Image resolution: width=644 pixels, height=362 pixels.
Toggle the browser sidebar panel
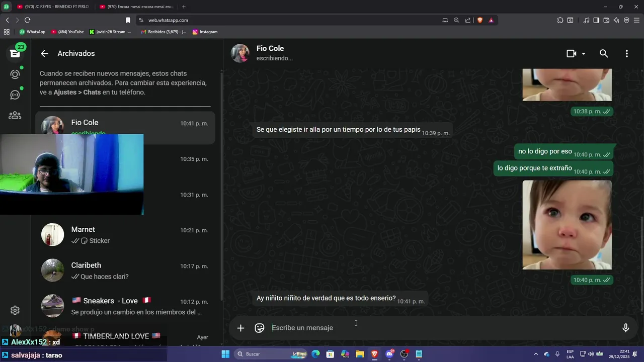pyautogui.click(x=596, y=20)
